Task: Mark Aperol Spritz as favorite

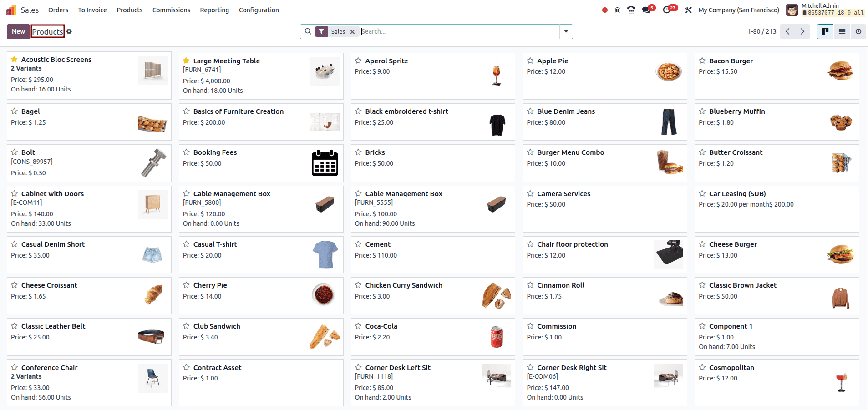Action: pos(358,61)
